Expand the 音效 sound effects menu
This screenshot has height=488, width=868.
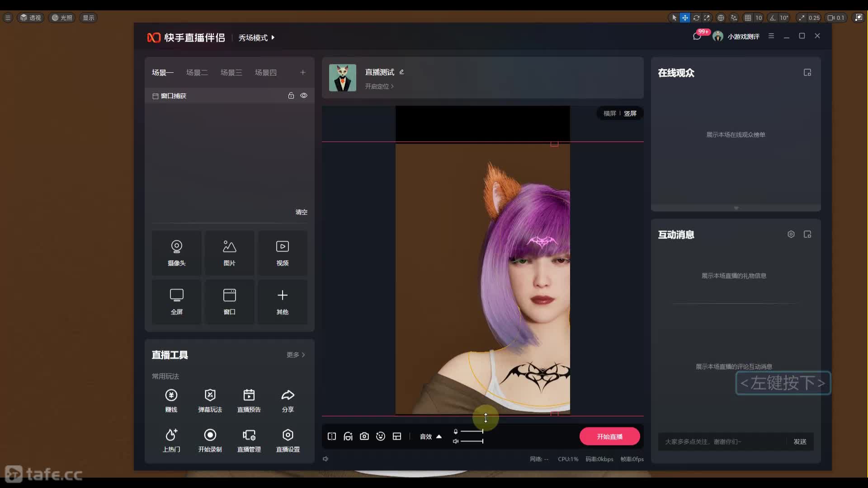(x=430, y=436)
